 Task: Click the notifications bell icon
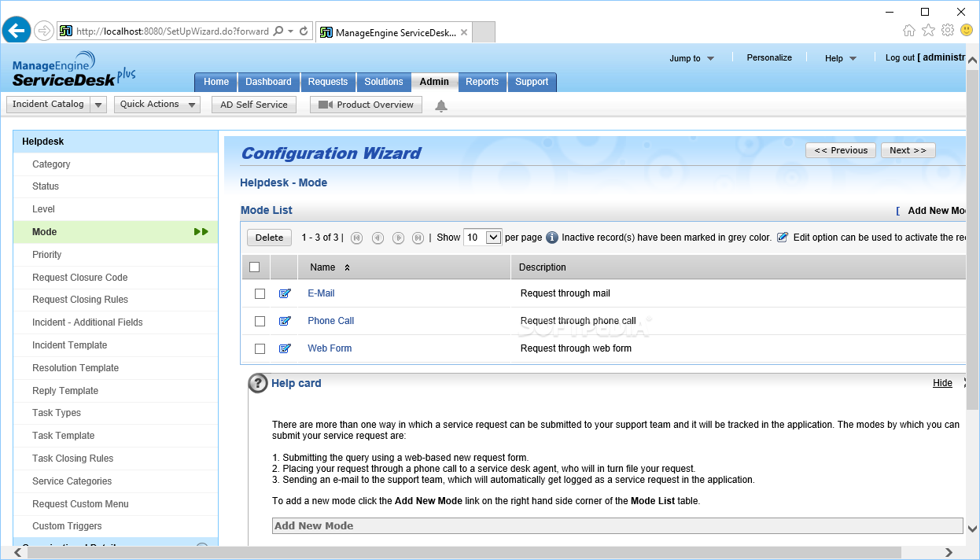[441, 105]
